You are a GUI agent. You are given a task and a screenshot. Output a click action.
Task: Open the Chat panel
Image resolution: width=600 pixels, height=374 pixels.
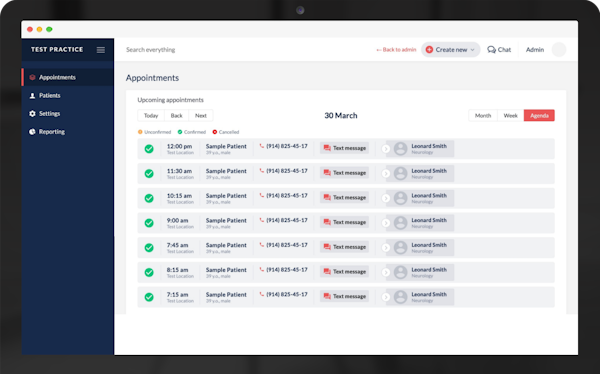[x=499, y=50]
